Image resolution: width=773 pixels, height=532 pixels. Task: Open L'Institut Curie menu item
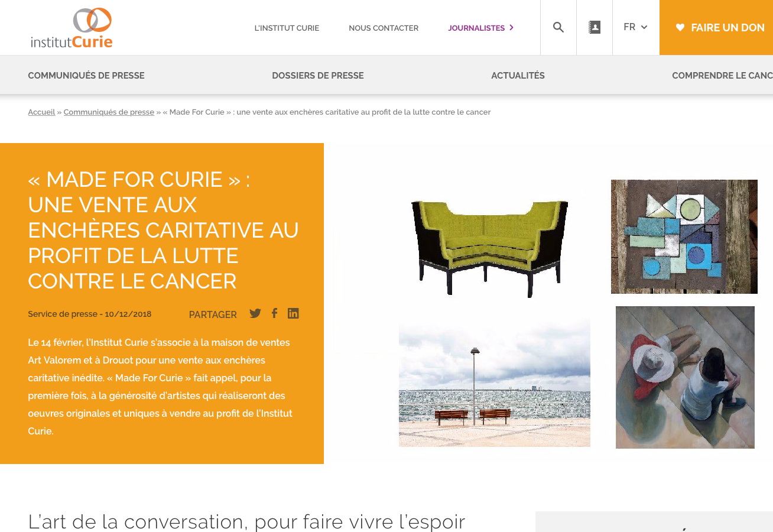(x=287, y=28)
